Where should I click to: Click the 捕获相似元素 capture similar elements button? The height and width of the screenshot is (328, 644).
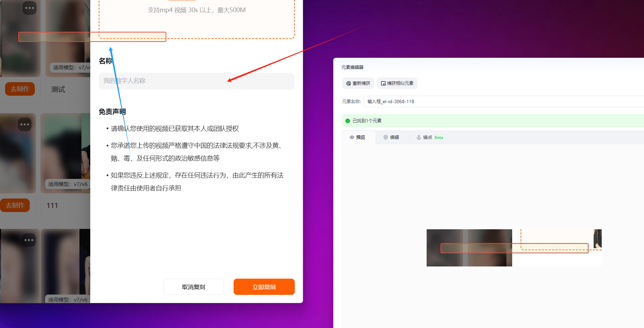397,83
